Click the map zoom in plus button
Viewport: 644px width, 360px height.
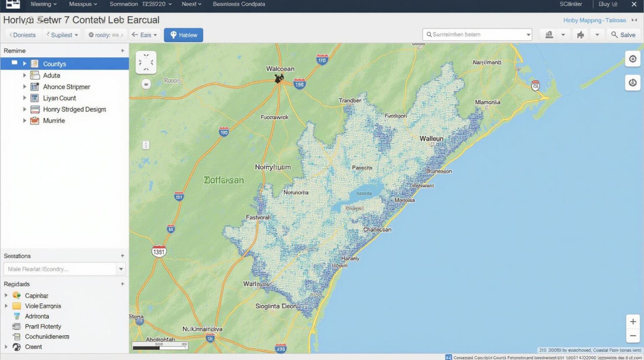(633, 322)
